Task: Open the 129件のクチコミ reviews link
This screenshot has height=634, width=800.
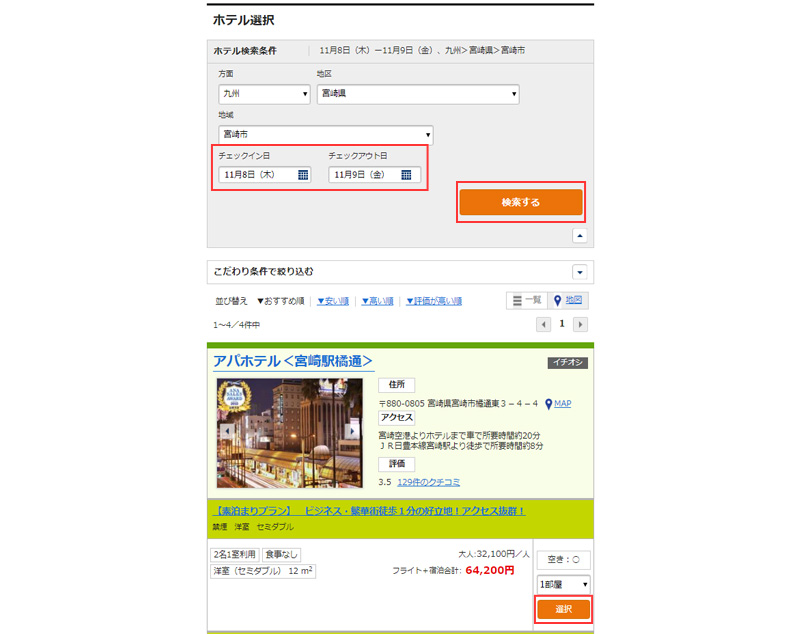Action: pyautogui.click(x=429, y=482)
